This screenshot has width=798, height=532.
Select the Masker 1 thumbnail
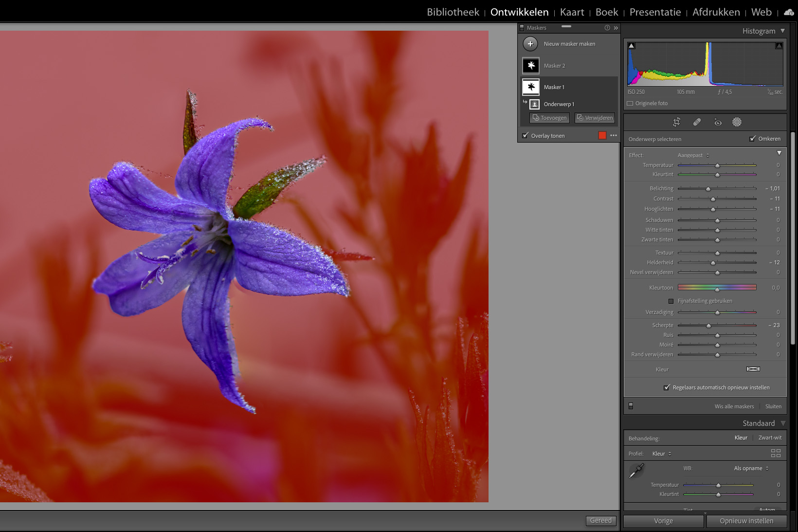(x=531, y=87)
